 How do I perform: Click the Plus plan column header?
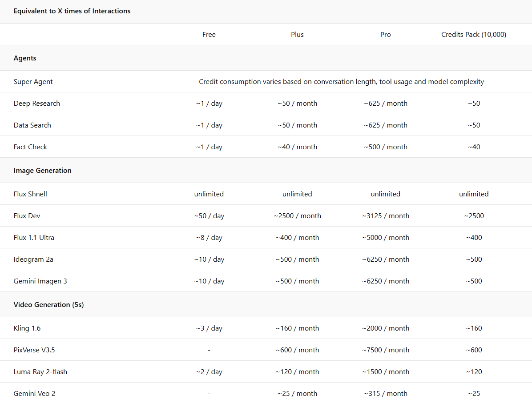click(x=297, y=35)
